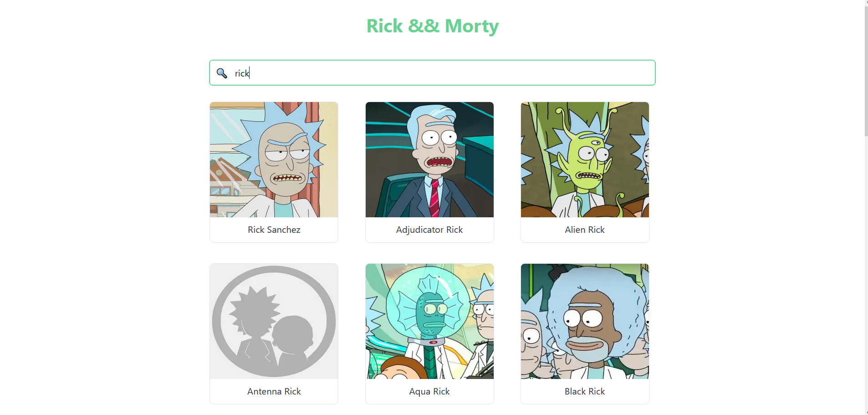Click the Antenna Rick placeholder silhouette image
Viewport: 868px width, 415px height.
pyautogui.click(x=274, y=321)
